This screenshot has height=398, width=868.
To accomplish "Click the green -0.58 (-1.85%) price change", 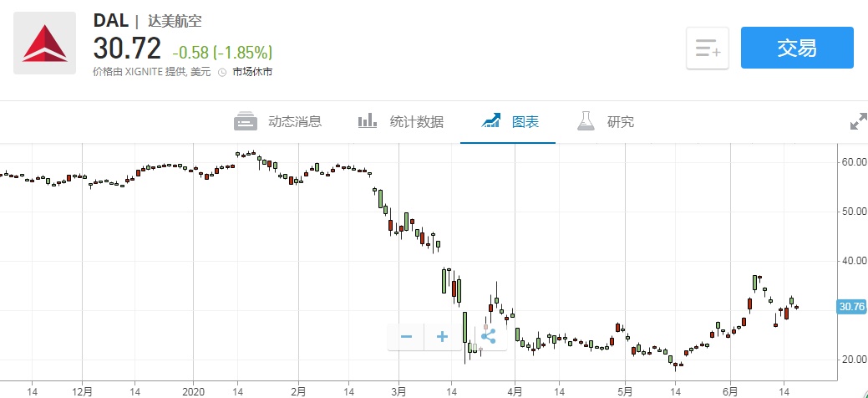I will coord(222,51).
